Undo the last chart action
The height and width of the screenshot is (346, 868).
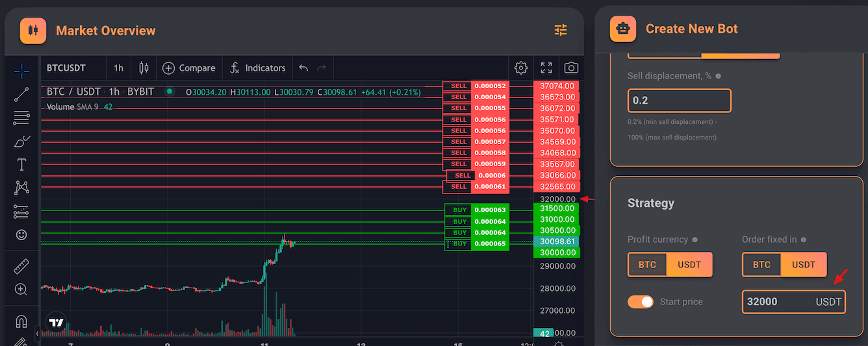pos(303,68)
